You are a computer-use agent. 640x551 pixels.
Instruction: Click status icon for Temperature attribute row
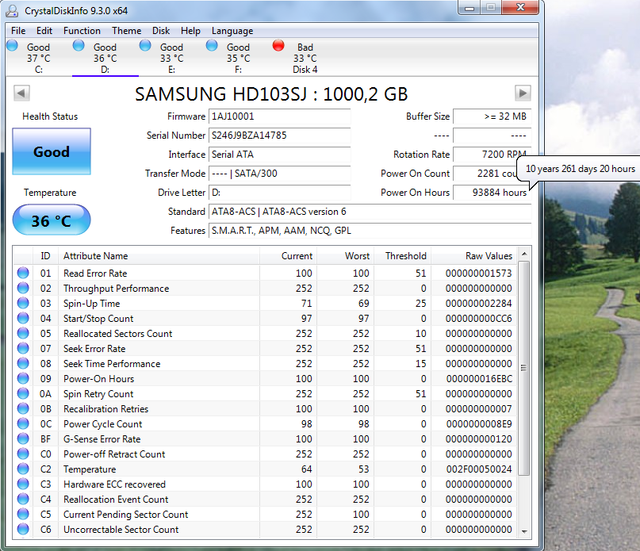pos(23,469)
